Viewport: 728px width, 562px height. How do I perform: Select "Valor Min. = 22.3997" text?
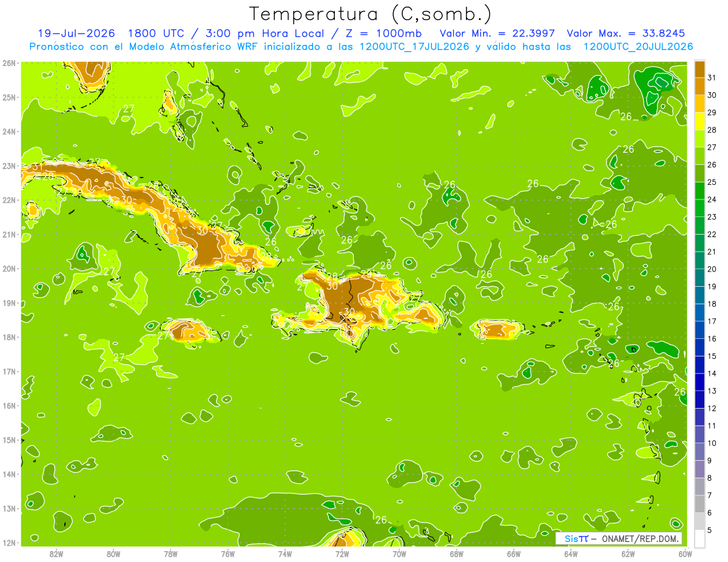pyautogui.click(x=497, y=33)
